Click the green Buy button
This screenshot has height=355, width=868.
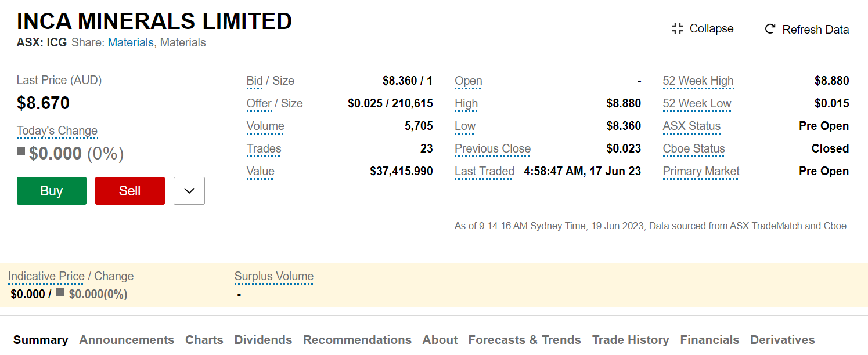(52, 191)
